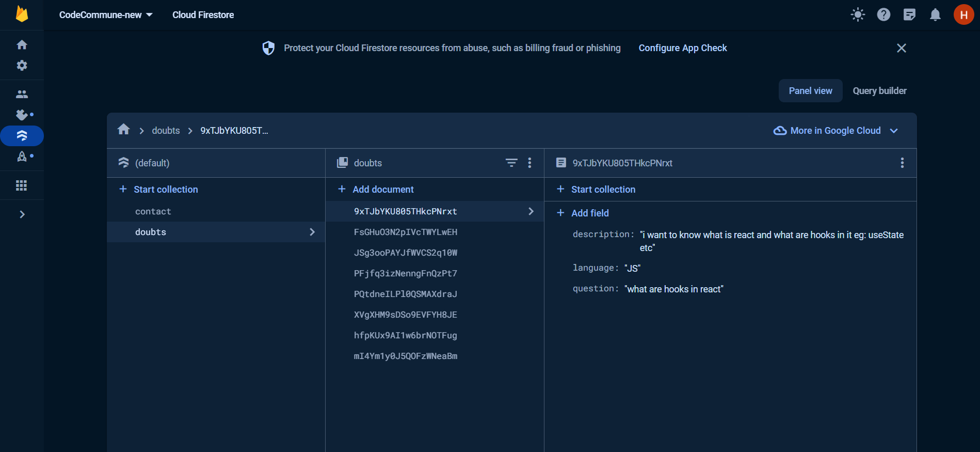
Task: Click Add field button
Action: click(x=583, y=213)
